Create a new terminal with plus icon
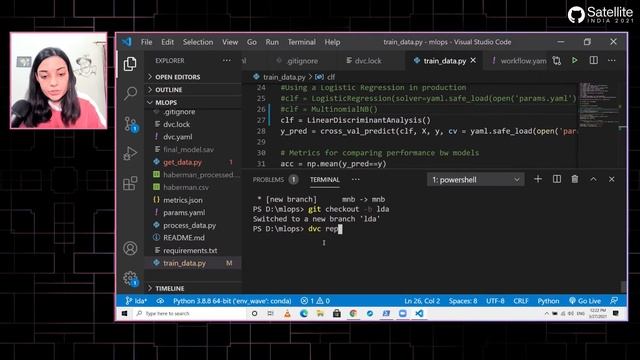 click(x=538, y=179)
